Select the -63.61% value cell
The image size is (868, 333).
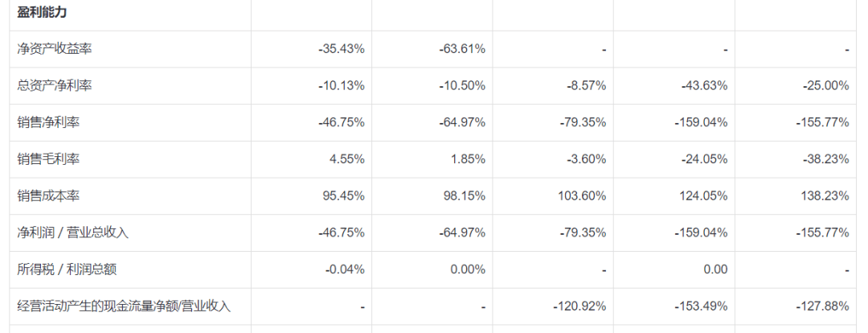[462, 49]
